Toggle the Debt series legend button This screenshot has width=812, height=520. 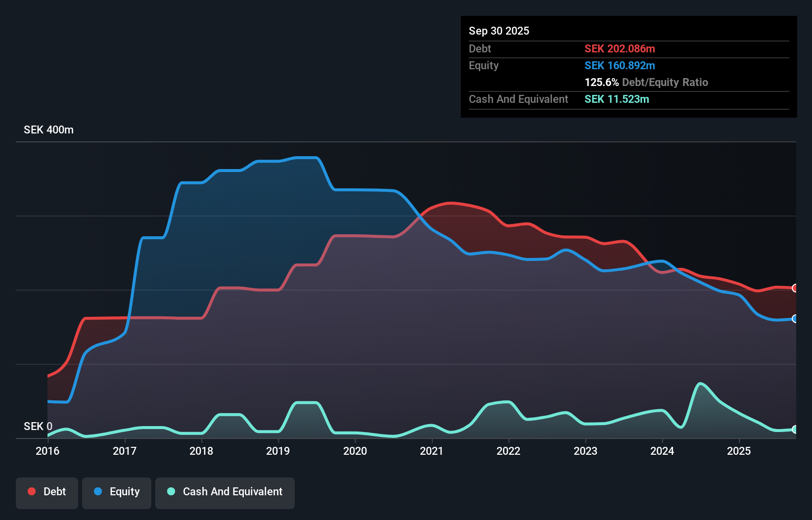(47, 493)
